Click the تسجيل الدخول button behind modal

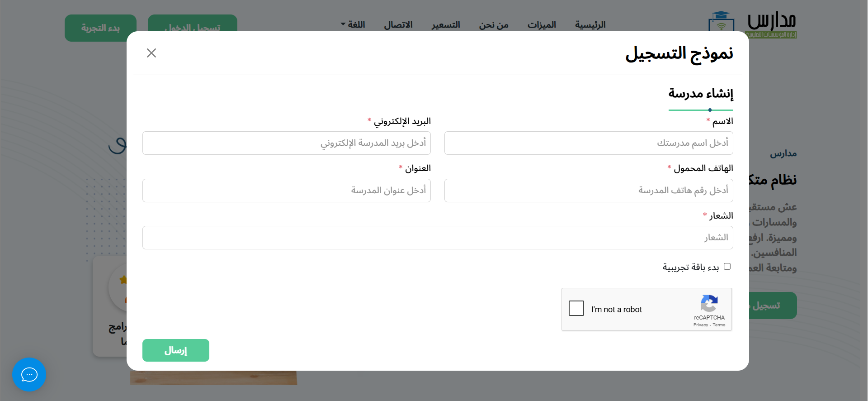pos(193,23)
